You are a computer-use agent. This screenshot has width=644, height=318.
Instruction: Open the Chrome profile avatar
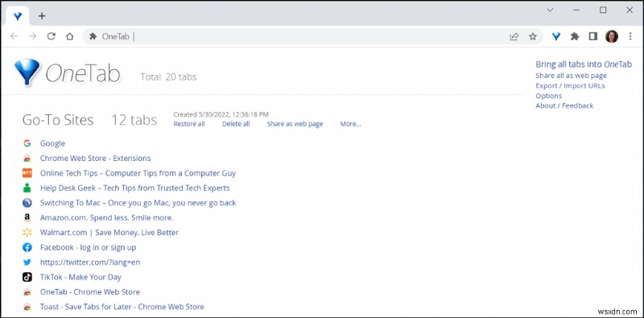click(x=612, y=36)
